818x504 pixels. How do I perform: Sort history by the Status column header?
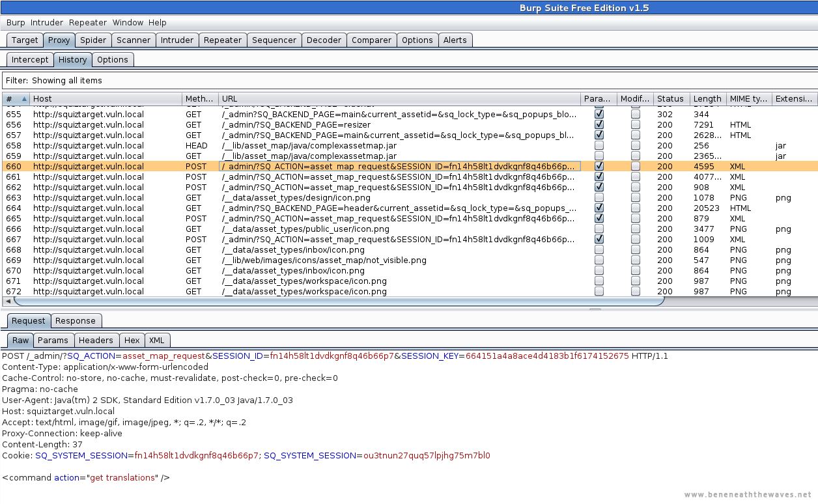[x=671, y=99]
